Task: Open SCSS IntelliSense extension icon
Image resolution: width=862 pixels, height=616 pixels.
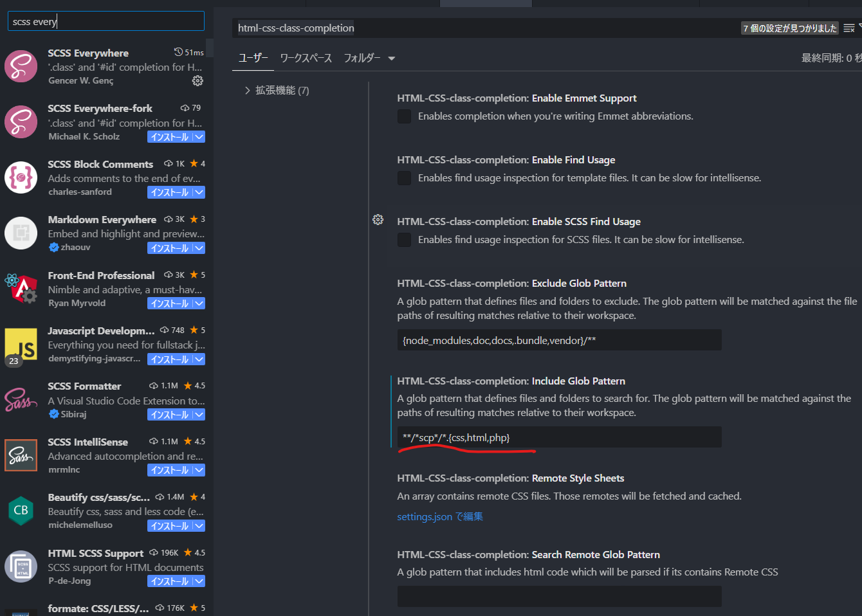Action: (x=21, y=455)
